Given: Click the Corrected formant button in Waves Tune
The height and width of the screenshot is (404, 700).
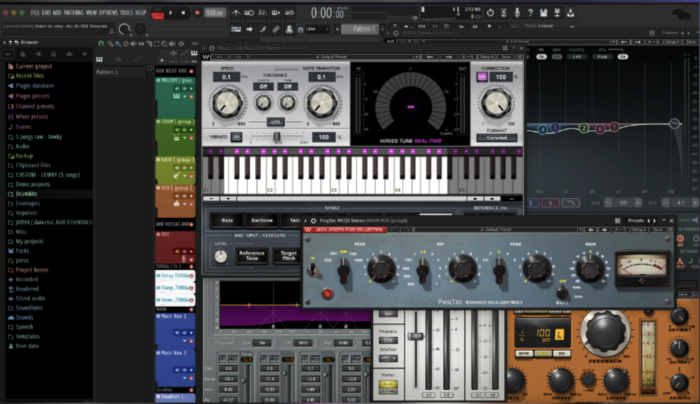Looking at the screenshot, I should coord(496,138).
